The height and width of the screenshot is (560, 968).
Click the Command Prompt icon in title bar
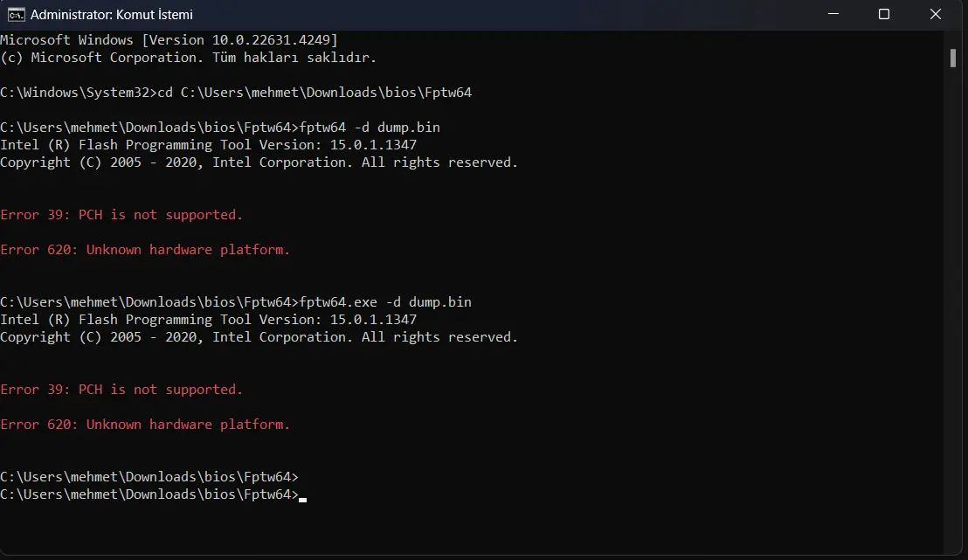[16, 14]
